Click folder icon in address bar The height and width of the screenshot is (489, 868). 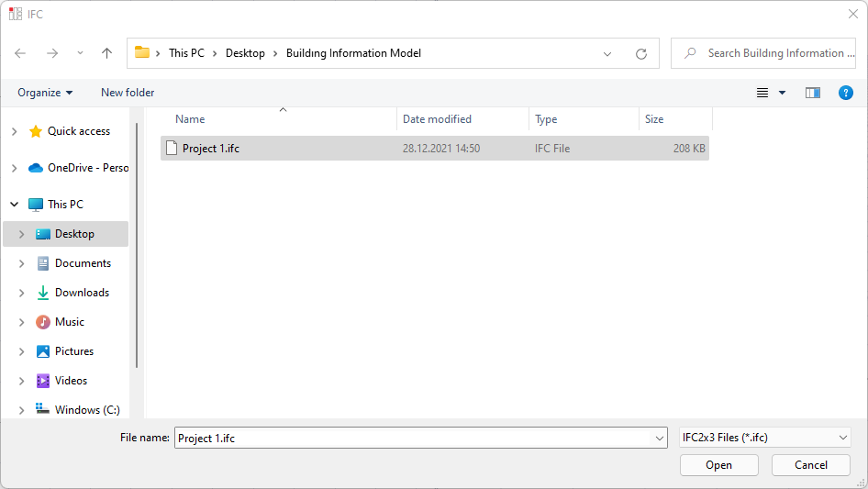pos(142,52)
